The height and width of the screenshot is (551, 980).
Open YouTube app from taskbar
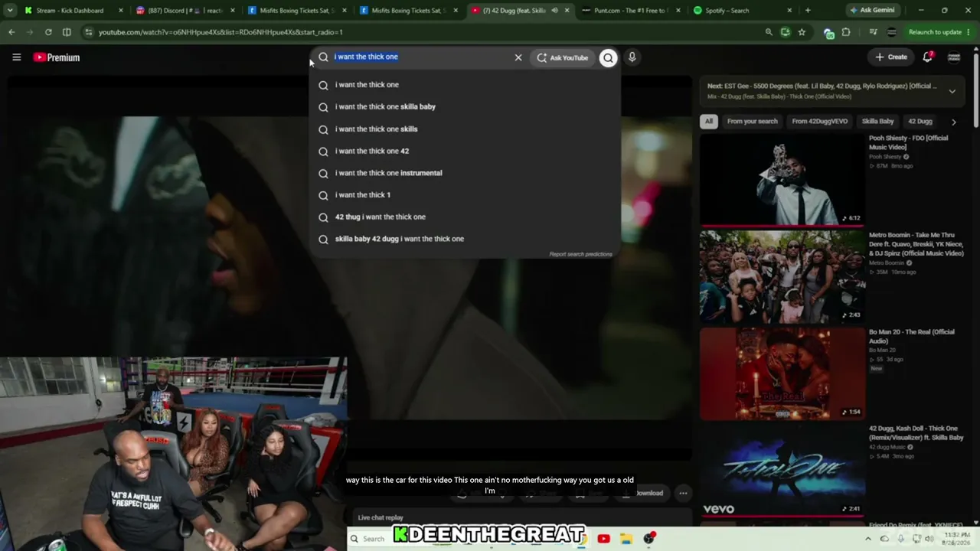tap(603, 539)
